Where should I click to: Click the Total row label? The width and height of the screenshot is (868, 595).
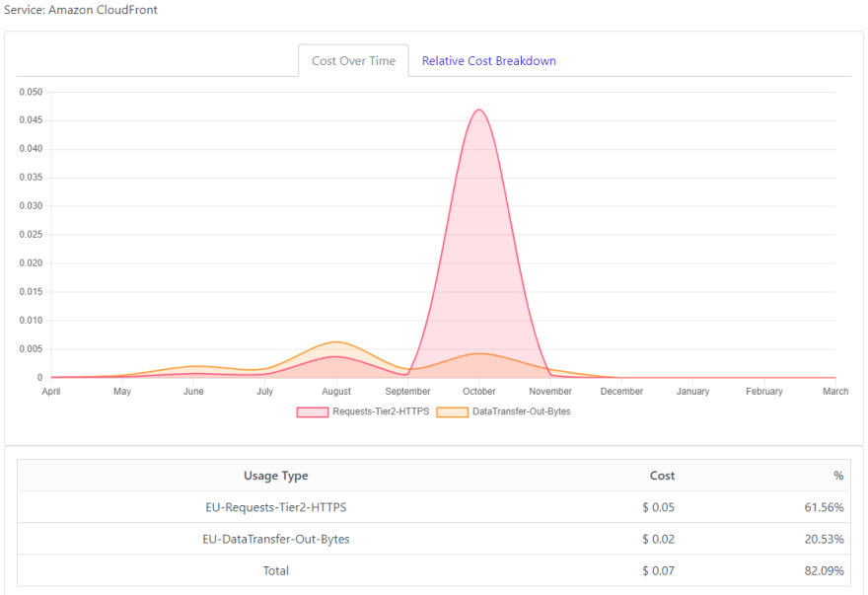pyautogui.click(x=275, y=570)
